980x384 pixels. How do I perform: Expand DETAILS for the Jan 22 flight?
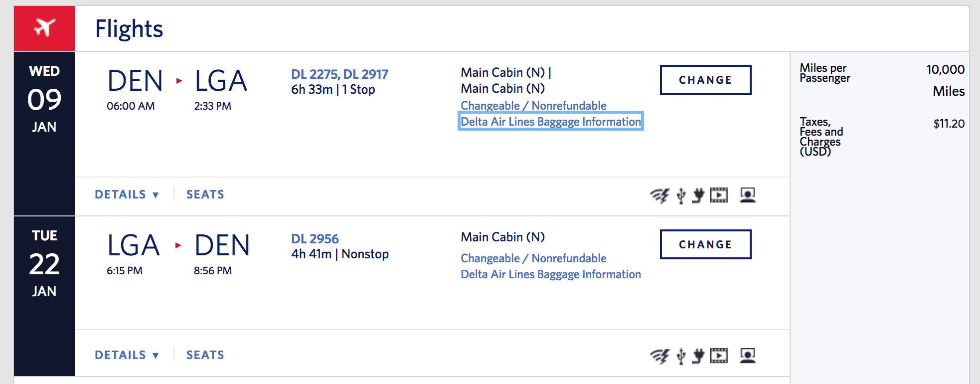127,355
